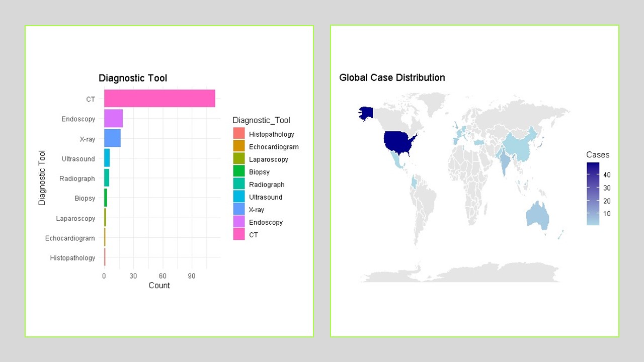Image resolution: width=644 pixels, height=362 pixels.
Task: Click Australia on the world map
Action: [537, 216]
